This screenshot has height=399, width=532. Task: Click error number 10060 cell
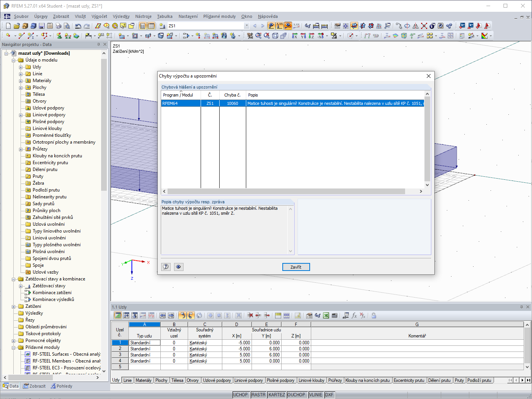(x=233, y=103)
